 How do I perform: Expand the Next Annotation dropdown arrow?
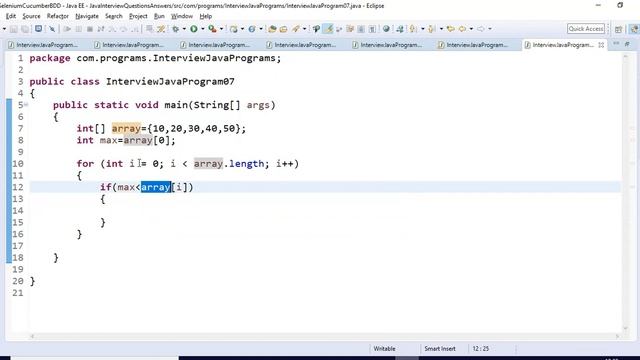click(x=422, y=29)
